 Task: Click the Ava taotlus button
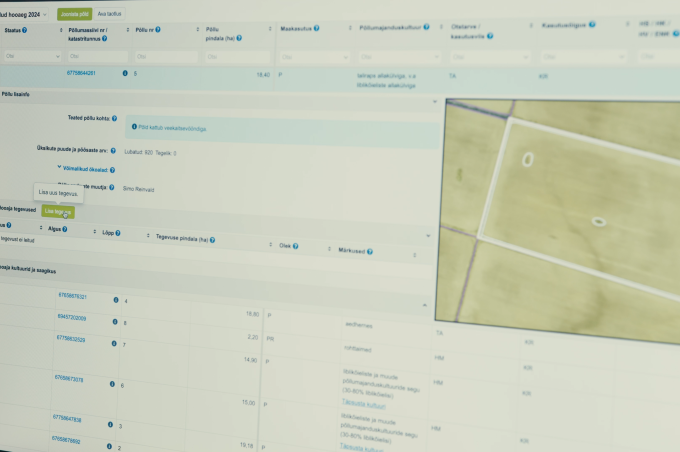[x=109, y=15]
